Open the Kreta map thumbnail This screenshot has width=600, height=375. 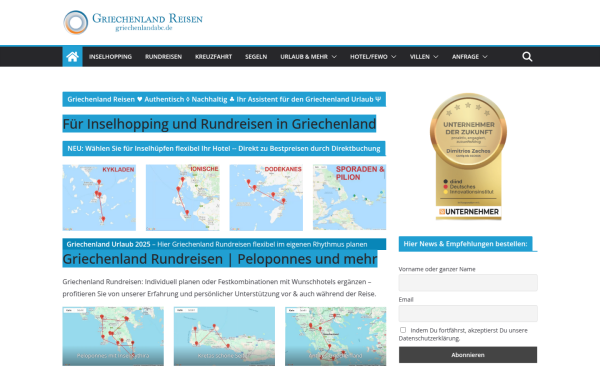(224, 336)
